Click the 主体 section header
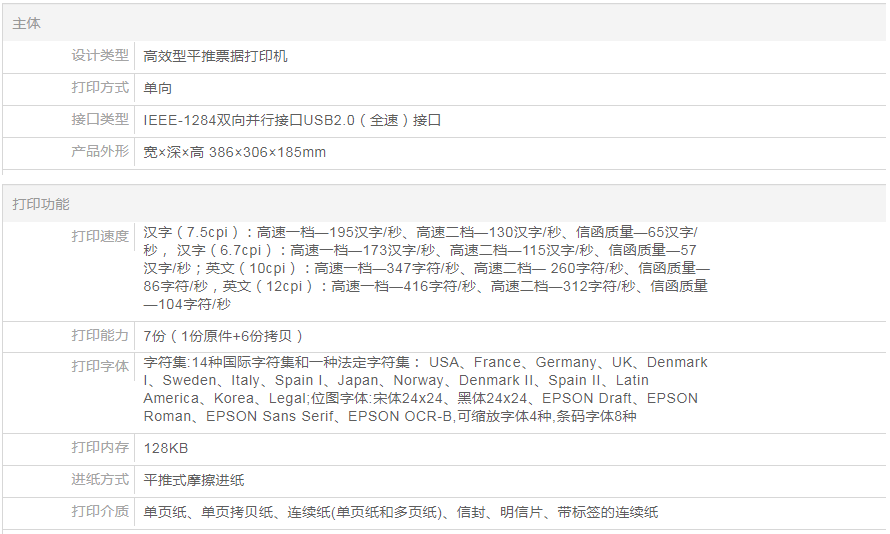Viewport: 890px width, 534px height. point(27,23)
